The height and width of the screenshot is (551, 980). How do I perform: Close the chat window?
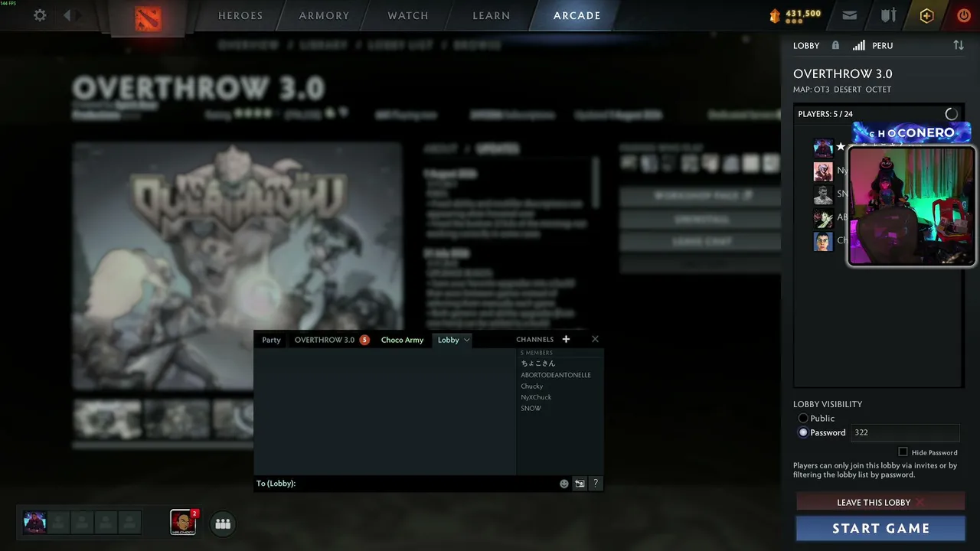tap(595, 339)
